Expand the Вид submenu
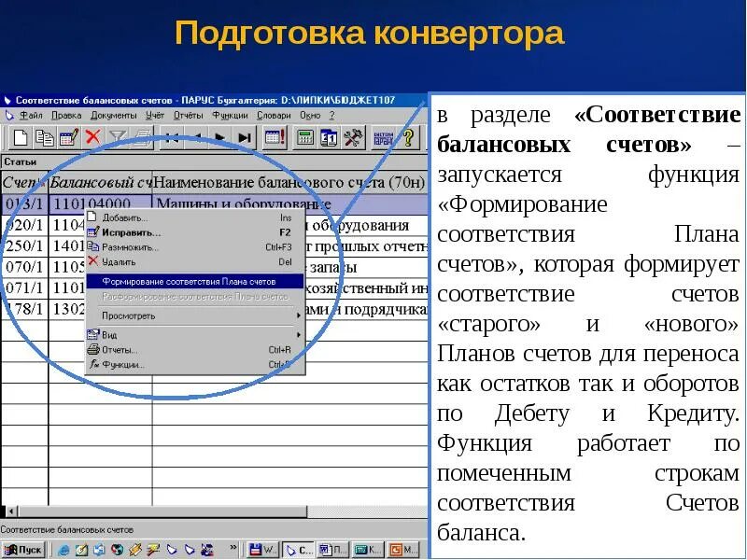The height and width of the screenshot is (560, 747). (194, 335)
